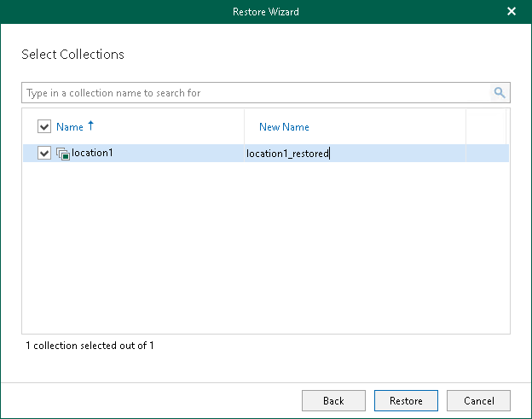Click the blank rightmost column header
This screenshot has height=419, width=532.
coord(486,127)
